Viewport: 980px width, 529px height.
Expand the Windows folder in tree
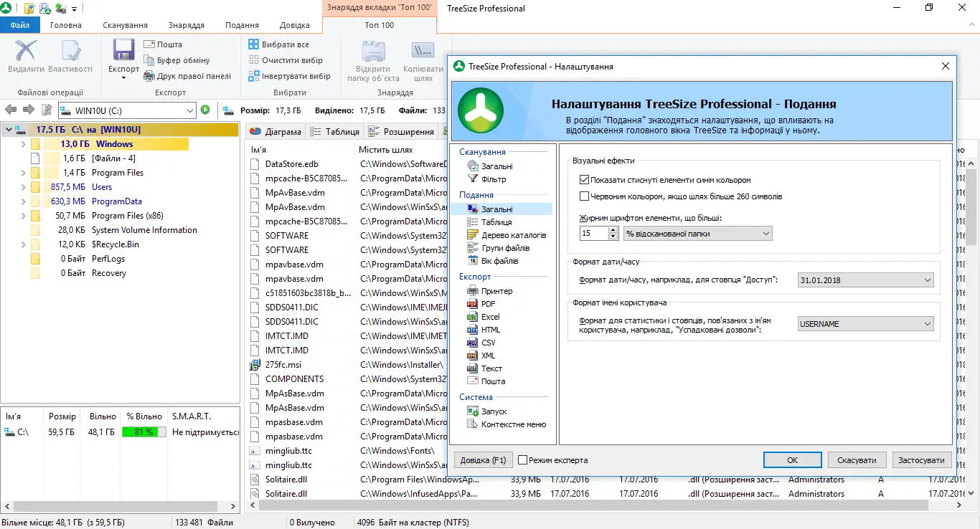24,144
